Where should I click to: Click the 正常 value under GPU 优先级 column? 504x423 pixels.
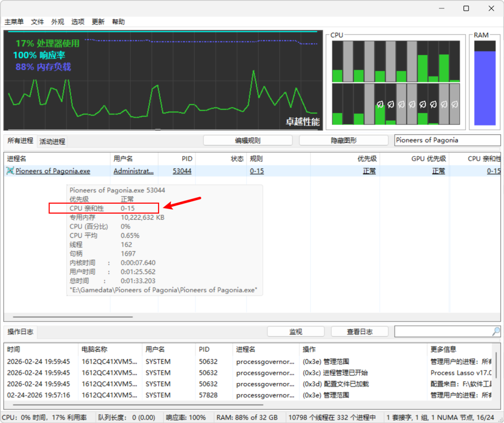tap(438, 171)
